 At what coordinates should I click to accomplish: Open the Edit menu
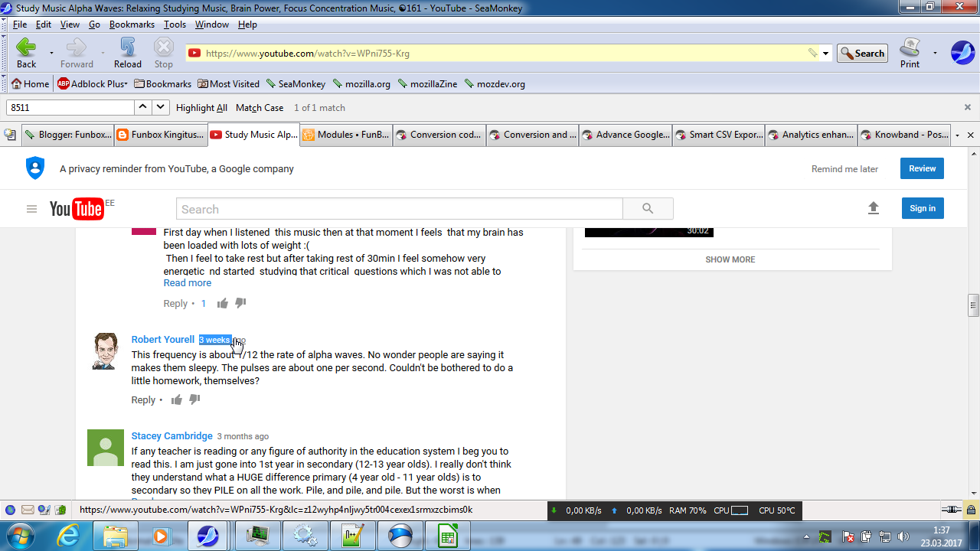(x=44, y=24)
